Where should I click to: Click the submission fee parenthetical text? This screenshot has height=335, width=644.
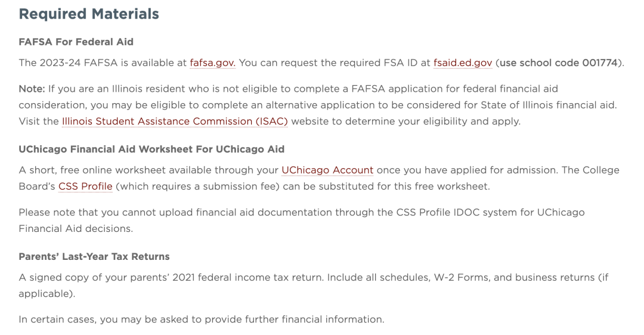tap(197, 187)
